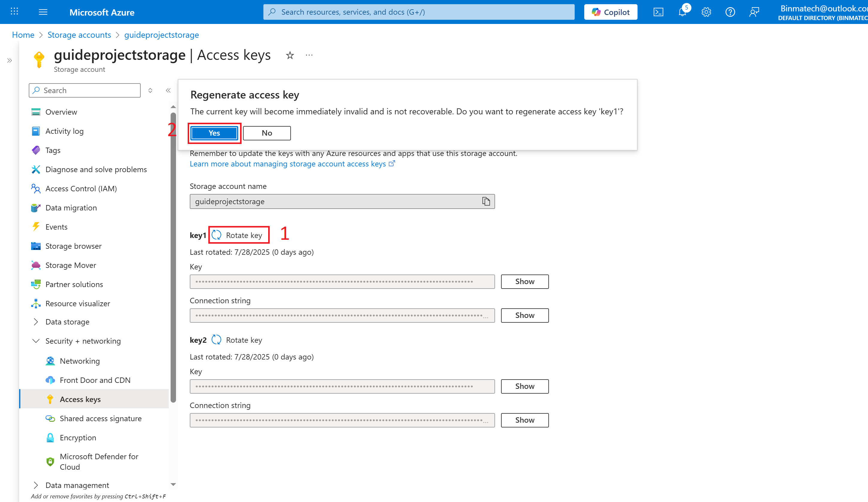Show the key1 Connection string

(x=524, y=315)
